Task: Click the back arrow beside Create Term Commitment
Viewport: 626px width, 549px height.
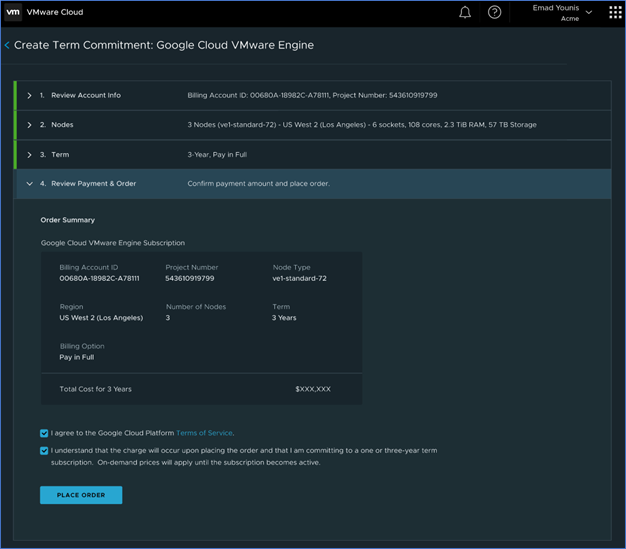Action: click(x=7, y=46)
